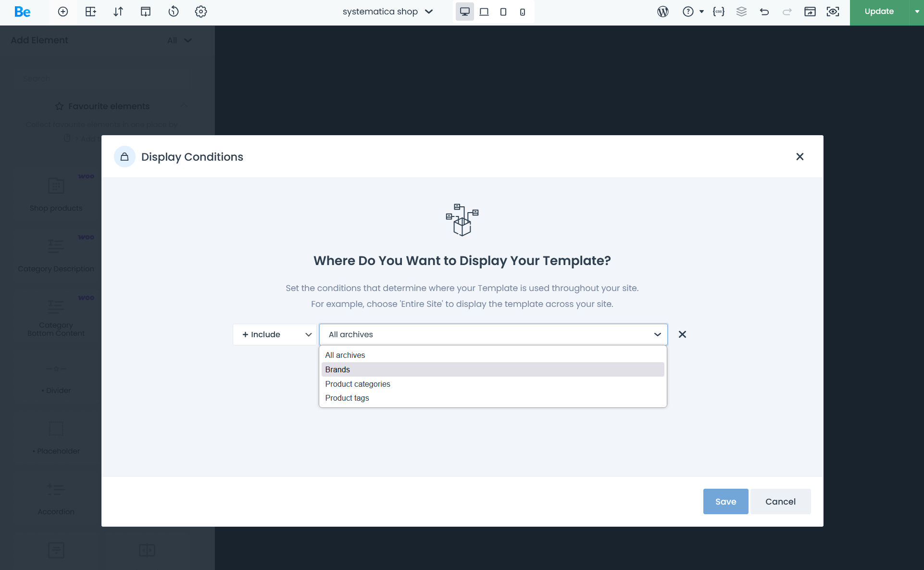This screenshot has width=924, height=570.
Task: Open the Update button arrow options
Action: point(917,12)
